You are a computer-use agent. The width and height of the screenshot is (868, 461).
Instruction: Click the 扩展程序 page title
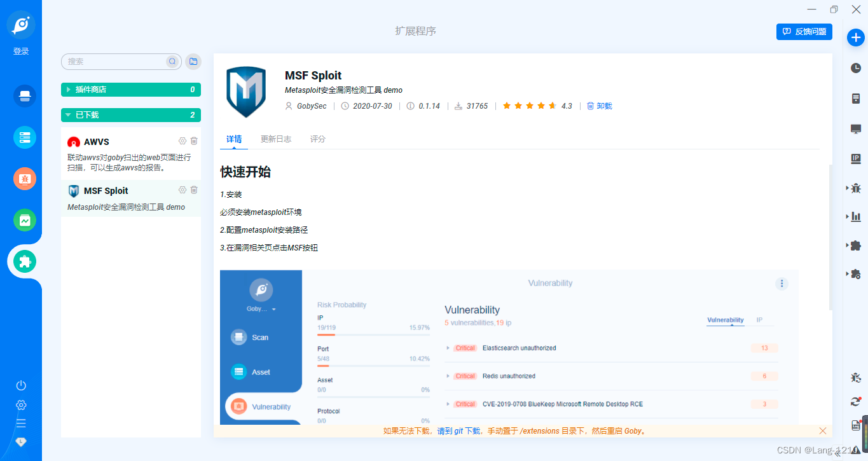(415, 31)
